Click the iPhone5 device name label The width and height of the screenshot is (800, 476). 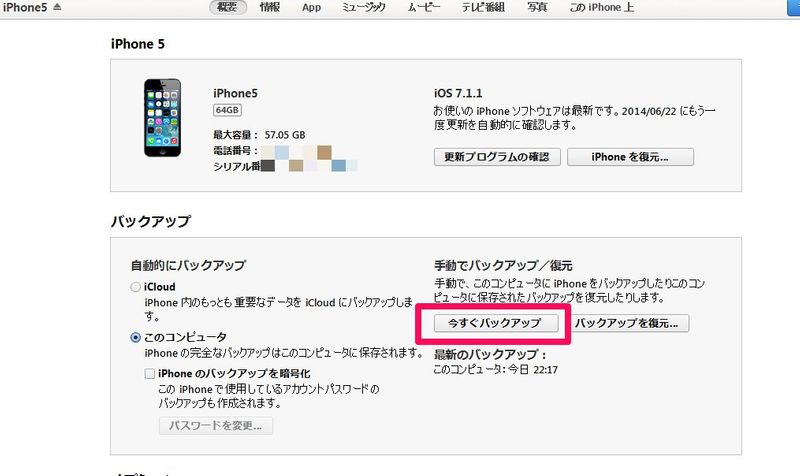235,93
